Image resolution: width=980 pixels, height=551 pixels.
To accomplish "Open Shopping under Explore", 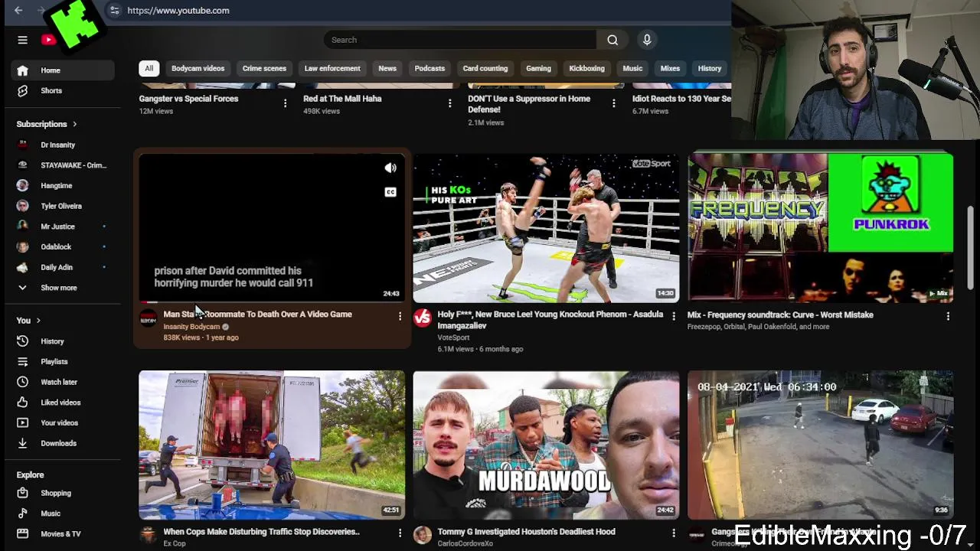I will 63,493.
